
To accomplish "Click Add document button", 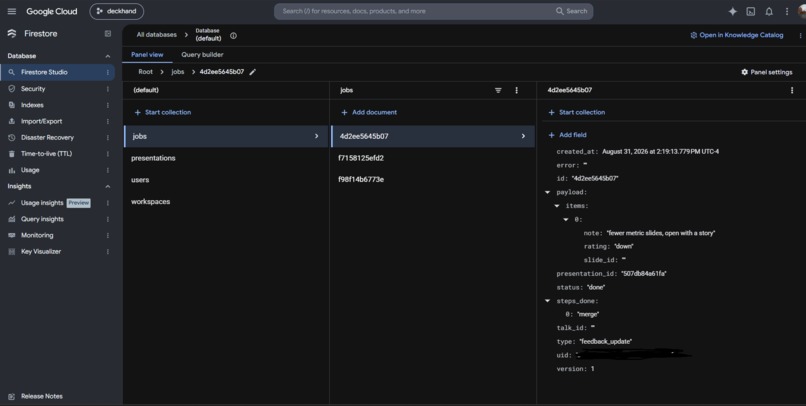I will pyautogui.click(x=370, y=112).
